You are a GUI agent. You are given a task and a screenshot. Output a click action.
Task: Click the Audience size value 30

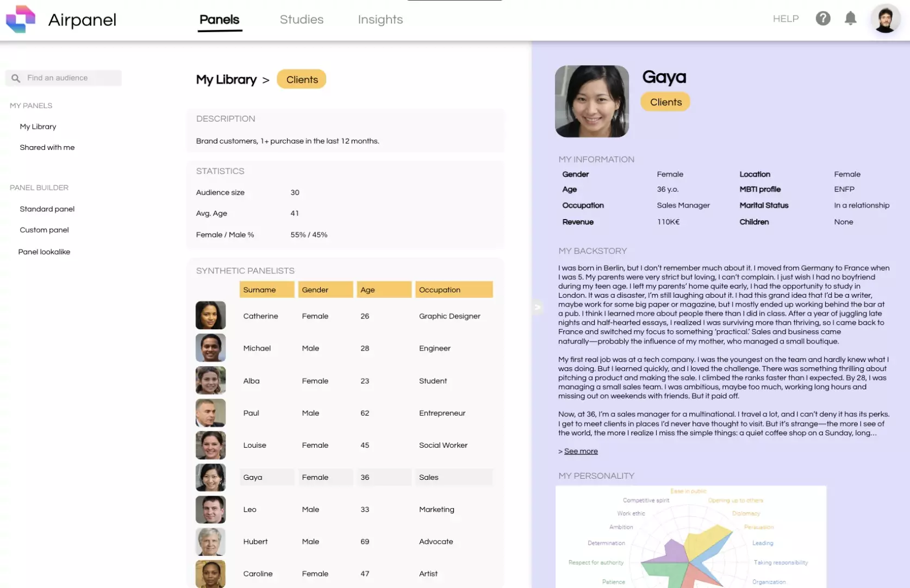click(295, 192)
